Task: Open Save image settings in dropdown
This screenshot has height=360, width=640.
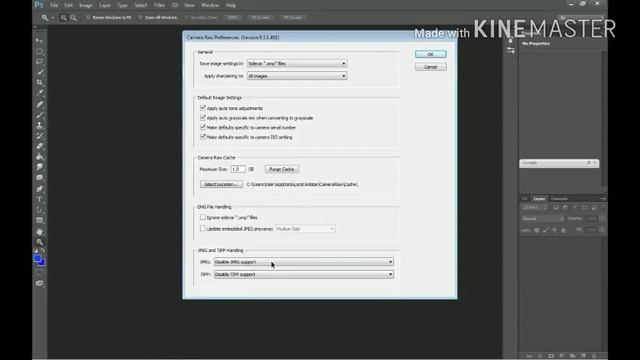Action: [297, 63]
